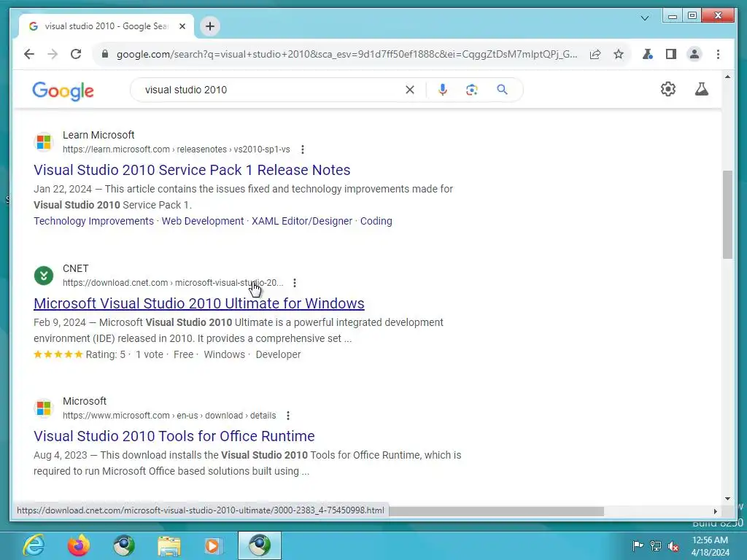Select the visual studio 2010 Google Search tab
The height and width of the screenshot is (560, 747).
coord(107,26)
